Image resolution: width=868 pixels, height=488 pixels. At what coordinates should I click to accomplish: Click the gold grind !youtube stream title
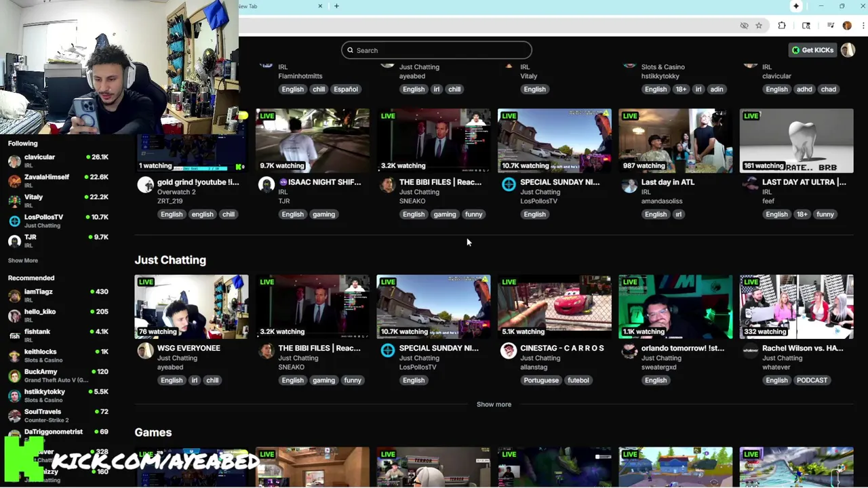click(198, 182)
